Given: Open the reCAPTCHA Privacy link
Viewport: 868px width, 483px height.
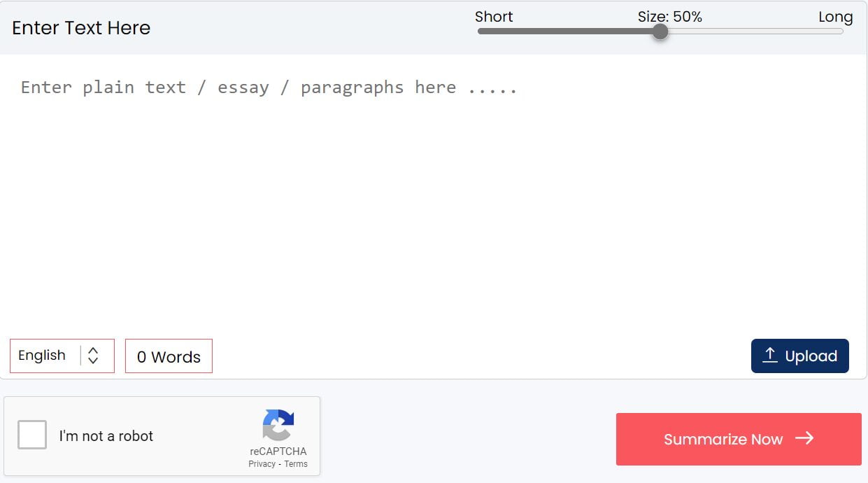Looking at the screenshot, I should tap(262, 464).
